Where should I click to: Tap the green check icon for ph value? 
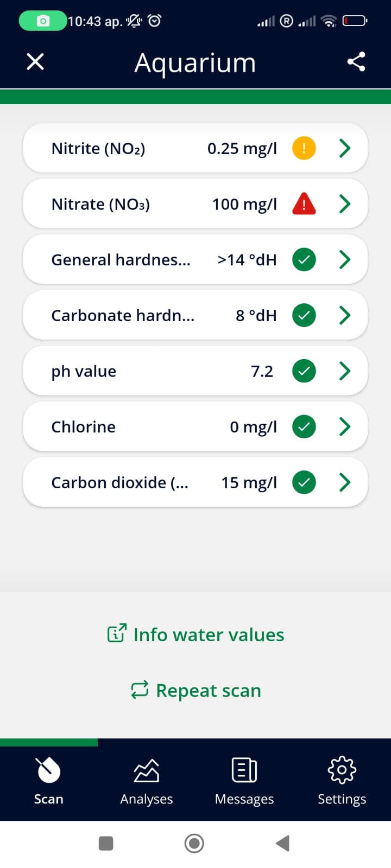pos(304,371)
